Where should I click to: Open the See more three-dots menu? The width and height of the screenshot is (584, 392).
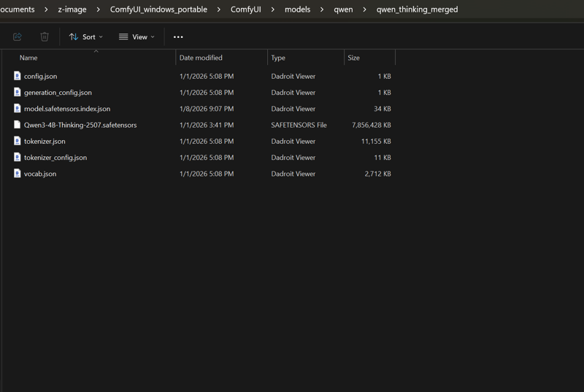[178, 36]
